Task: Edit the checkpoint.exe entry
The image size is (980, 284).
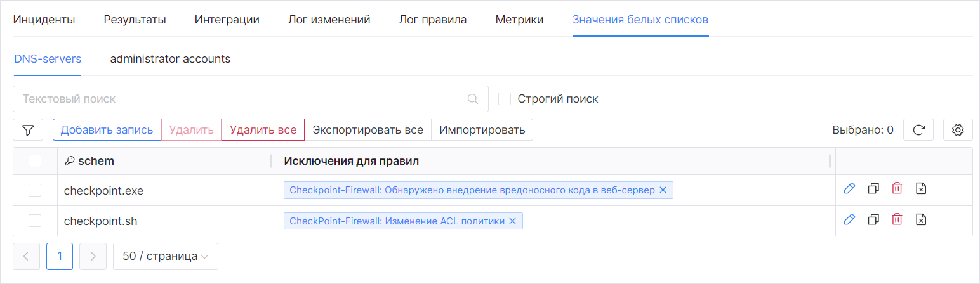Action: [x=849, y=188]
